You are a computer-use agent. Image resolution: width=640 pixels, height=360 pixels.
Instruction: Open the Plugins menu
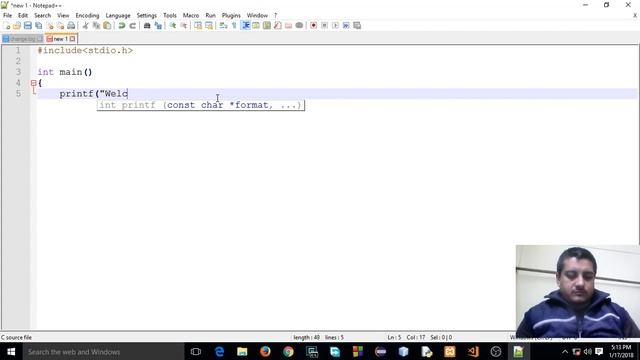pos(231,16)
